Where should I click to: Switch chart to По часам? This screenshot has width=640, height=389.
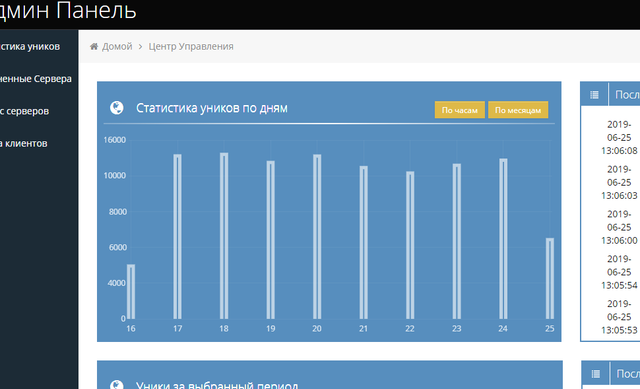[460, 110]
